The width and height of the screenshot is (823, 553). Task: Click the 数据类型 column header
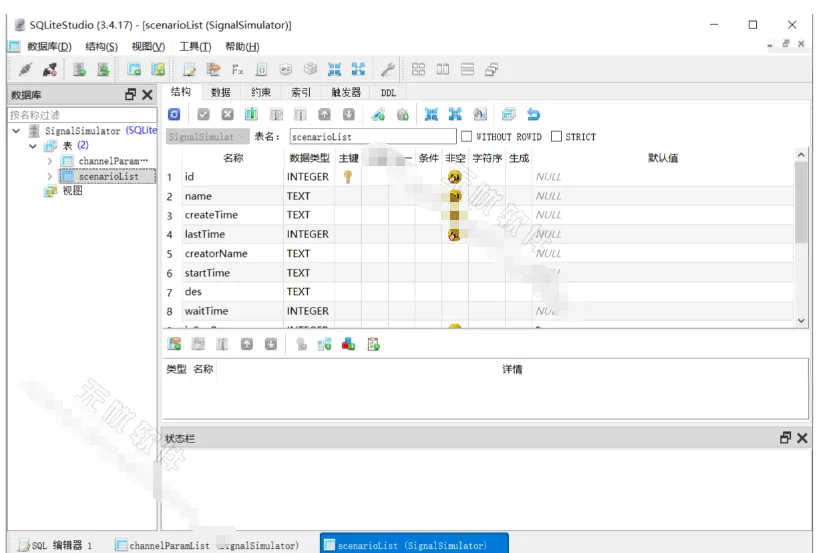point(309,158)
